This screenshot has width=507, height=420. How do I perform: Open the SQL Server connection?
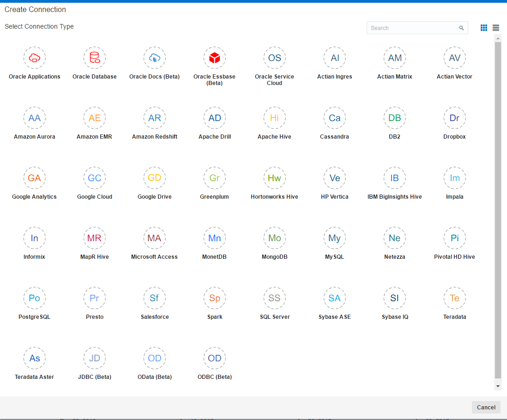275,298
